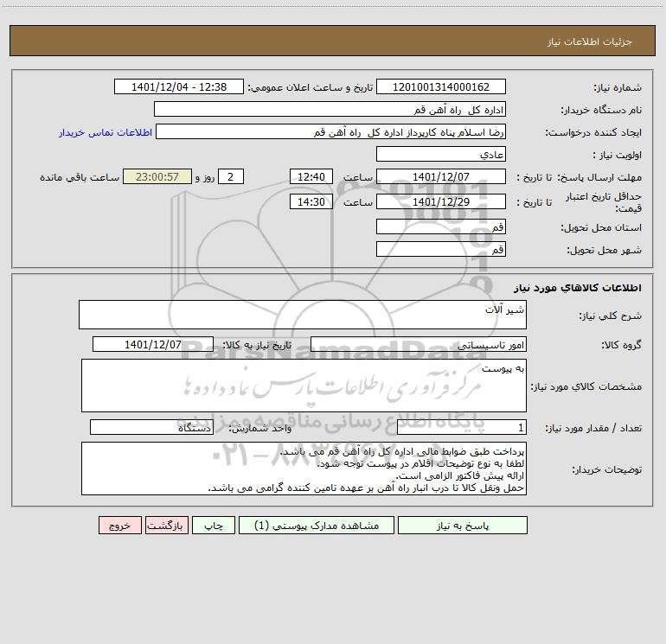
Task: Click the ساعت باقی مانده label
Action: 80,177
